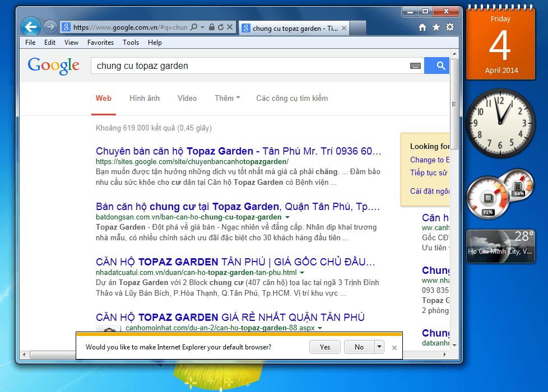Click the analog Clock gadget
Viewport: 548px width, 392px height.
[x=500, y=123]
